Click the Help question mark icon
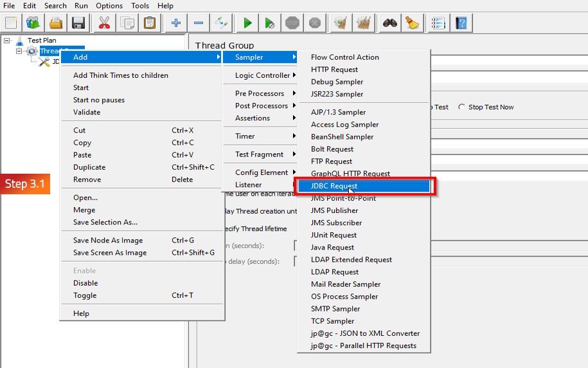588x368 pixels. point(461,23)
